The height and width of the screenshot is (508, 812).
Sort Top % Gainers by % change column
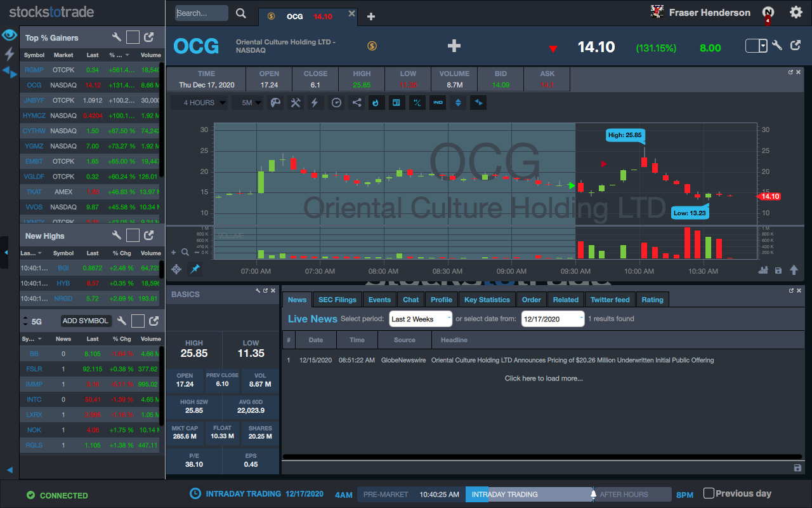[x=119, y=55]
